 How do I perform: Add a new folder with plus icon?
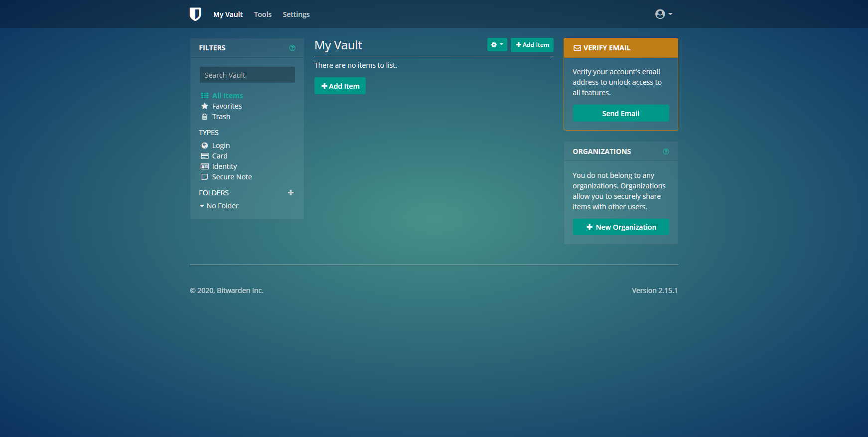pos(290,193)
